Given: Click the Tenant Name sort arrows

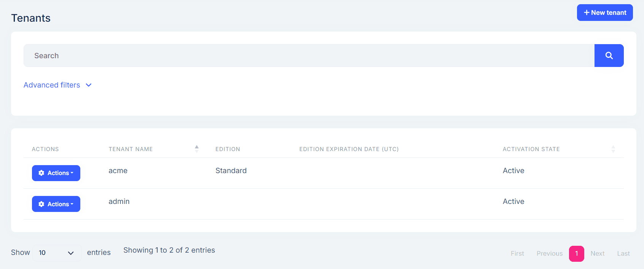Looking at the screenshot, I should (x=197, y=149).
